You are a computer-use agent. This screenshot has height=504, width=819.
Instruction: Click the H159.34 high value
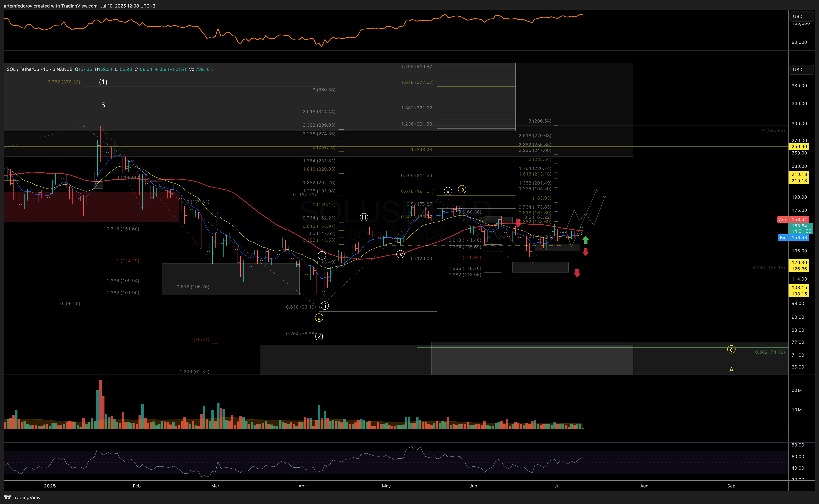104,69
